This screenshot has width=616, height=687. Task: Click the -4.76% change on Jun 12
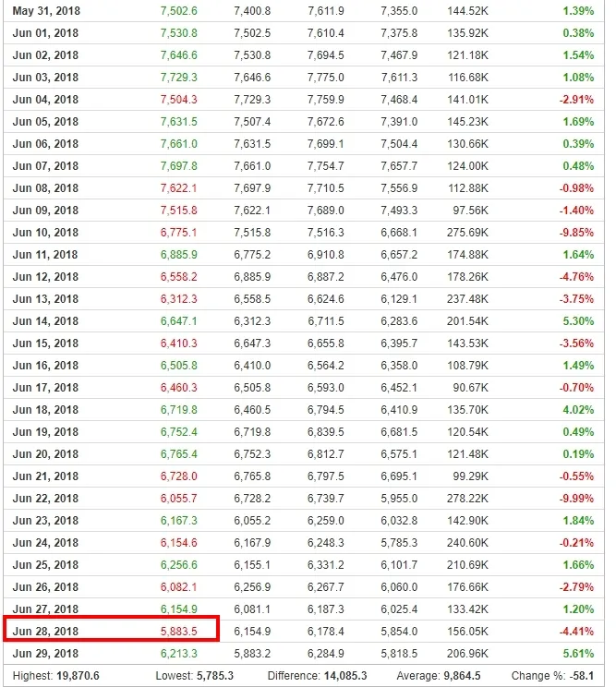pyautogui.click(x=576, y=277)
